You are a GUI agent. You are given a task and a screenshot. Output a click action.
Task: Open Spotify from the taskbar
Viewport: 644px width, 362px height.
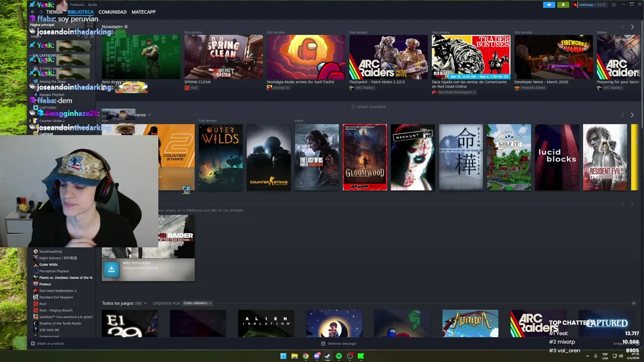click(339, 356)
